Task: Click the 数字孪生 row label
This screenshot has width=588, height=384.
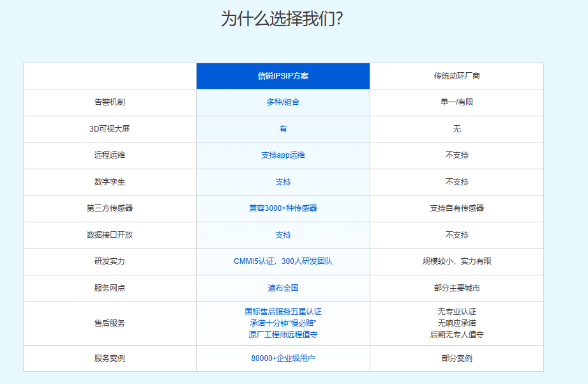Action: (x=110, y=182)
